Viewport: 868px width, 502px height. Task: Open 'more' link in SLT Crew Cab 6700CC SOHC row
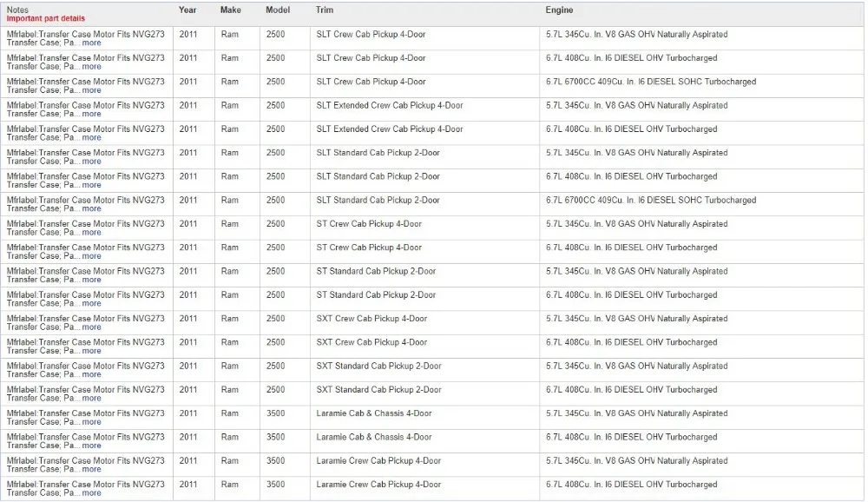coord(91,90)
